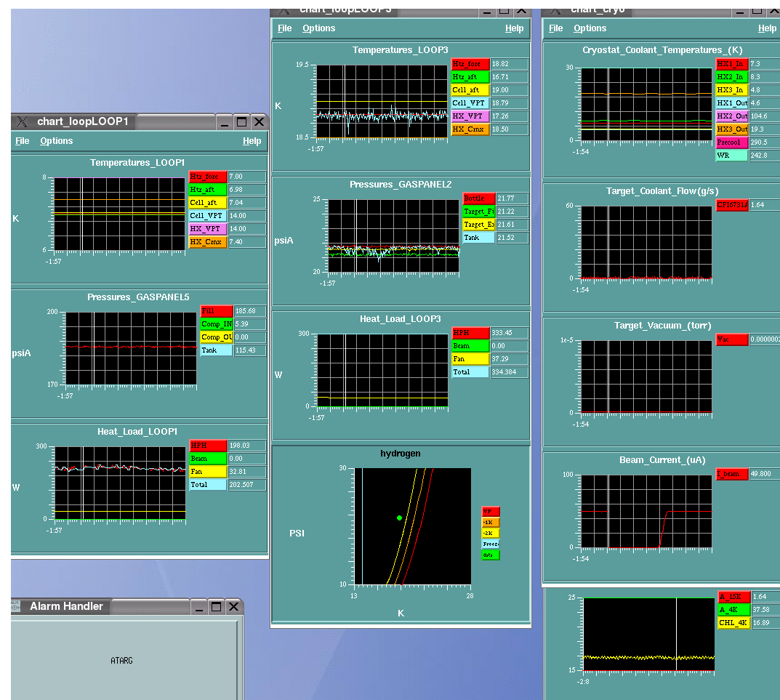
Task: Open File menu in chart_loopLOOP1 window
Action: [x=23, y=141]
